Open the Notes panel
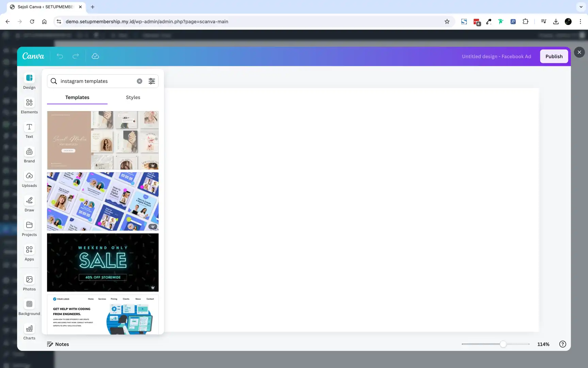The width and height of the screenshot is (588, 368). coord(58,344)
